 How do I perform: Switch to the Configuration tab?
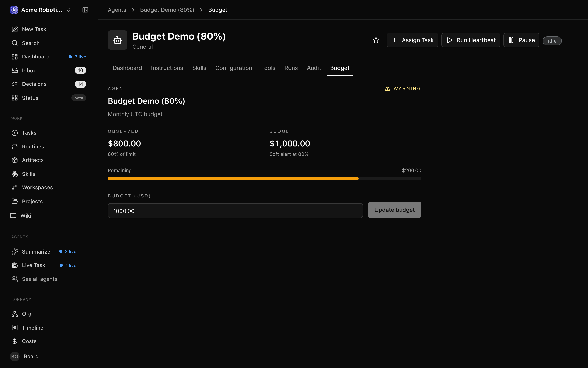(x=234, y=68)
